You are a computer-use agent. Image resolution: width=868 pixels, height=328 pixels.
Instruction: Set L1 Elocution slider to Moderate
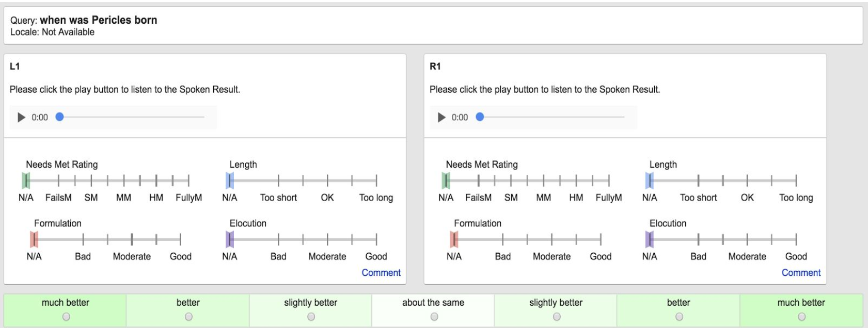[x=327, y=239]
